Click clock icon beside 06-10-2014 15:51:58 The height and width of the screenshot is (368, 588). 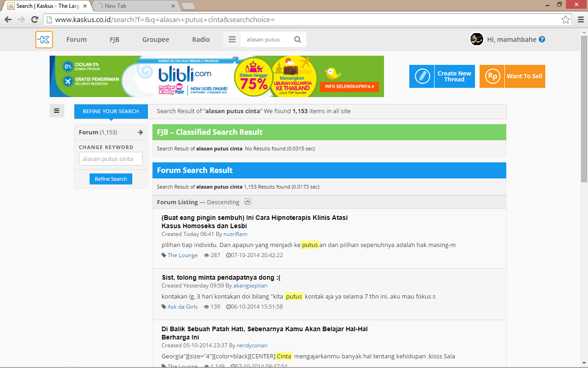(x=228, y=307)
